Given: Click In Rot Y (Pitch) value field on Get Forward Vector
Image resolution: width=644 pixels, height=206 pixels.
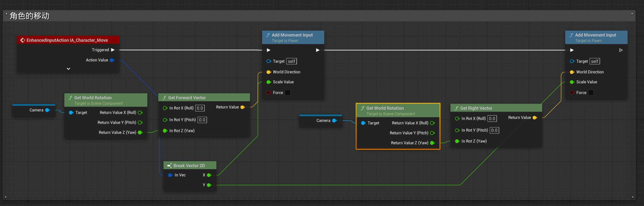Looking at the screenshot, I should coord(202,120).
